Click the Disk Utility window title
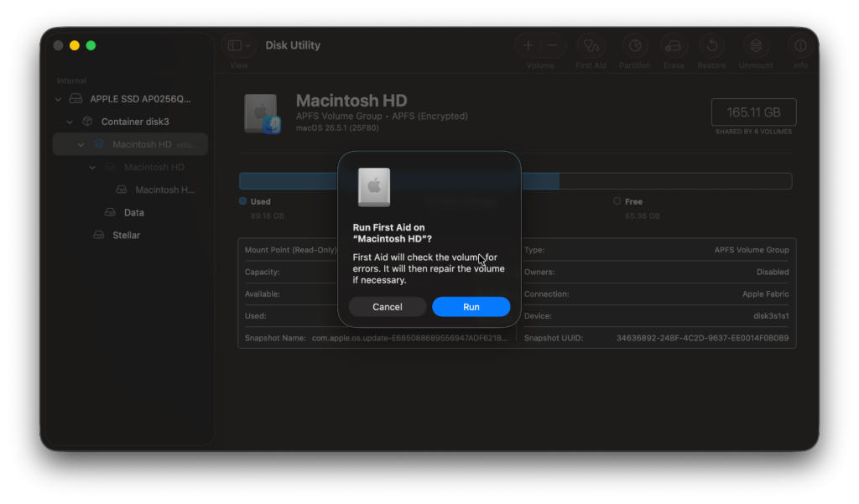This screenshot has height=504, width=859. (293, 45)
